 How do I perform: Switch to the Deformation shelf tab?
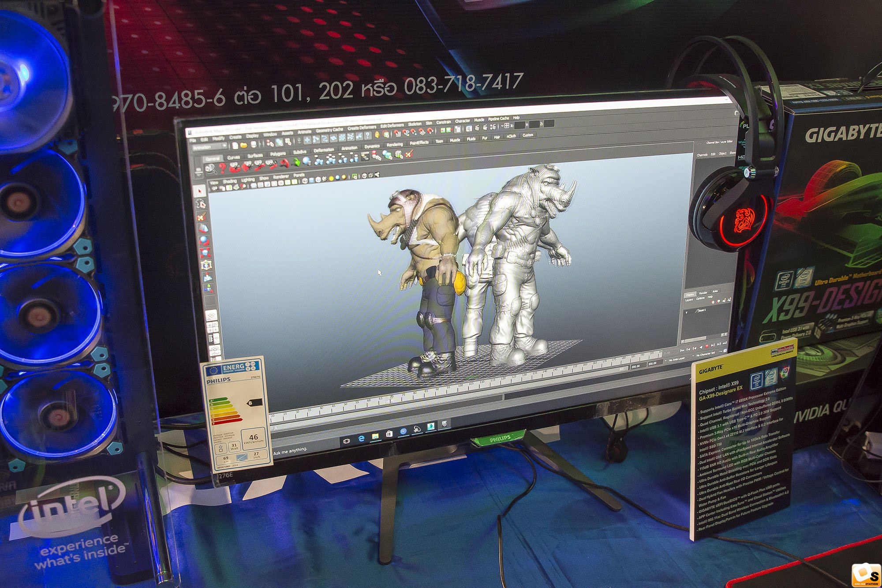point(324,150)
